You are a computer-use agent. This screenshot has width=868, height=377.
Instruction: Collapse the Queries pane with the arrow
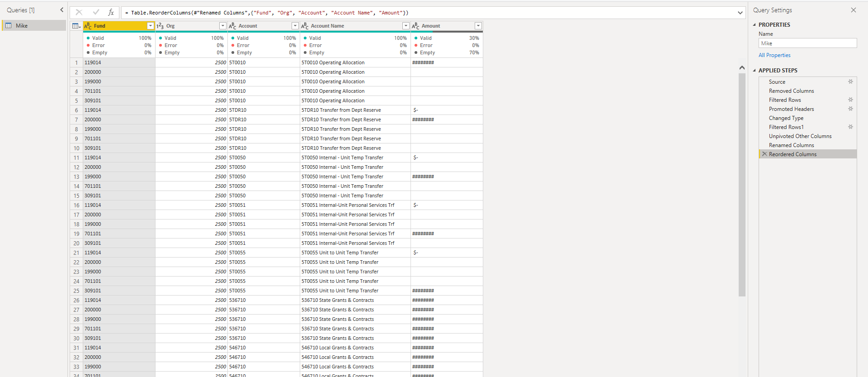tap(62, 10)
